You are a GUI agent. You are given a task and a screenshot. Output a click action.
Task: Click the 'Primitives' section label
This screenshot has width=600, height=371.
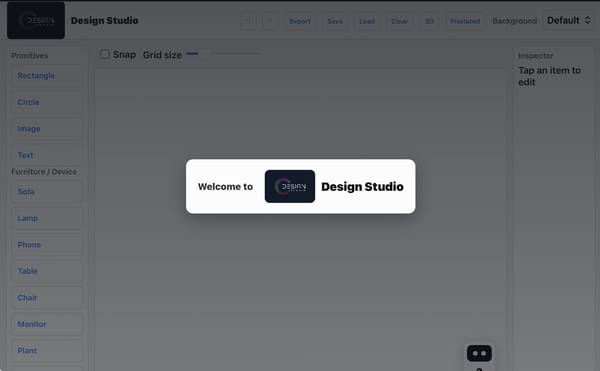(x=29, y=56)
